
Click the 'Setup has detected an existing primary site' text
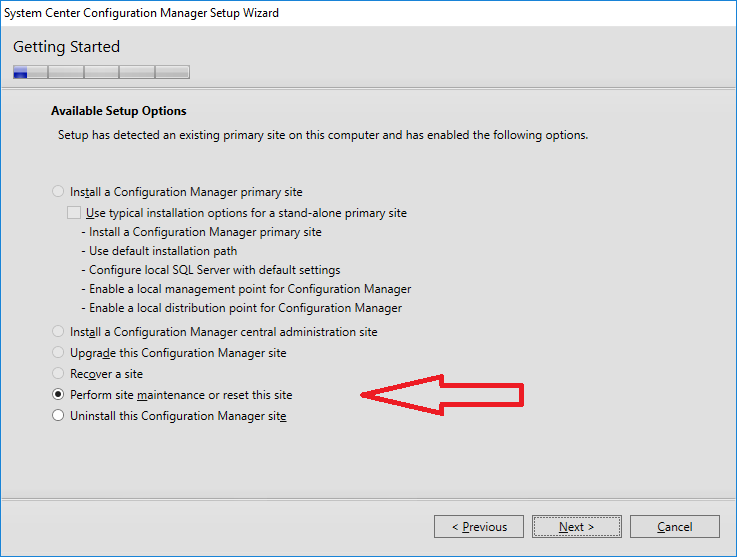coord(323,135)
